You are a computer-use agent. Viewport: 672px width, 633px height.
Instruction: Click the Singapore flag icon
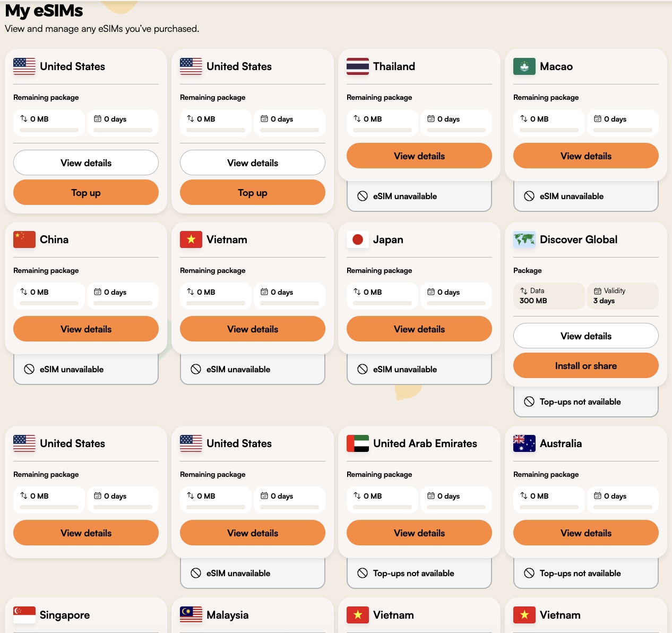(24, 615)
